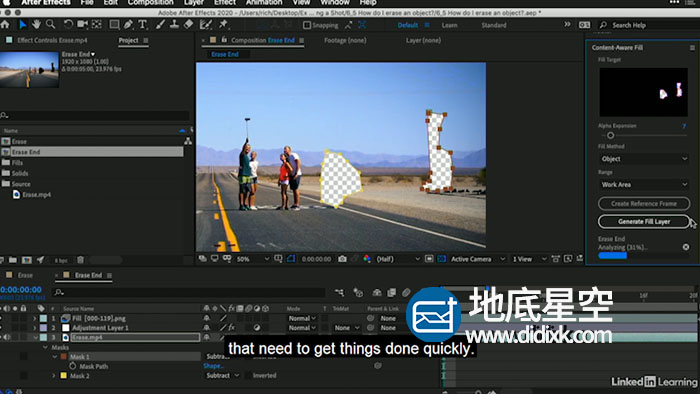Select the Pen tool
This screenshot has width=700, height=394.
128,25
